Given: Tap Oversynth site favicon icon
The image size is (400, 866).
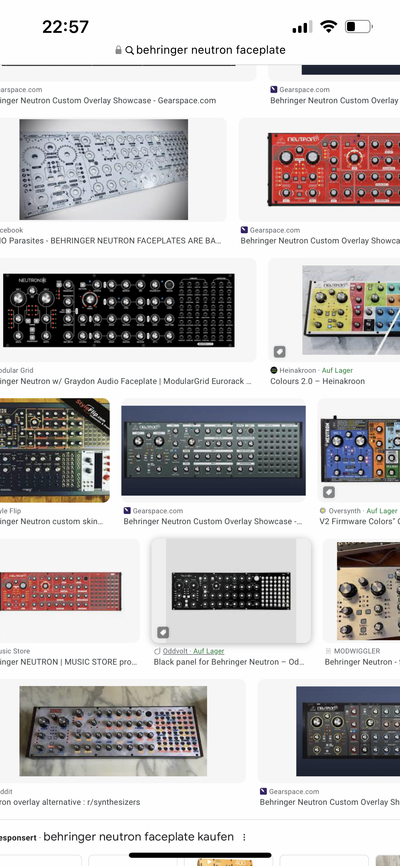Looking at the screenshot, I should (x=323, y=511).
